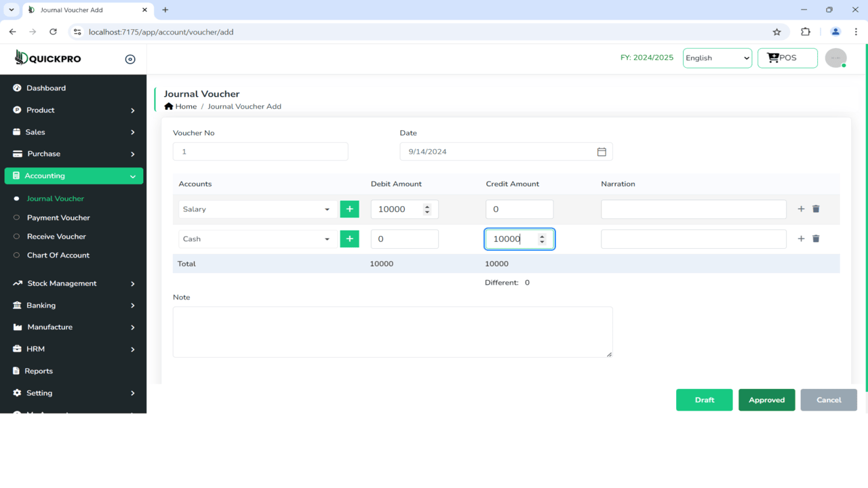The width and height of the screenshot is (868, 488).
Task: Save the voucher as Draft
Action: pos(704,400)
